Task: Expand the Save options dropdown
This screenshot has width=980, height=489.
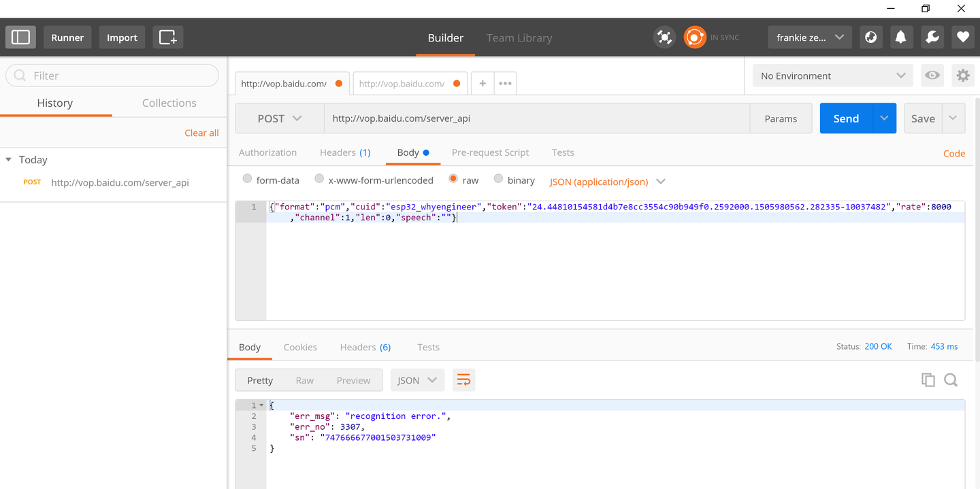Action: click(x=953, y=118)
